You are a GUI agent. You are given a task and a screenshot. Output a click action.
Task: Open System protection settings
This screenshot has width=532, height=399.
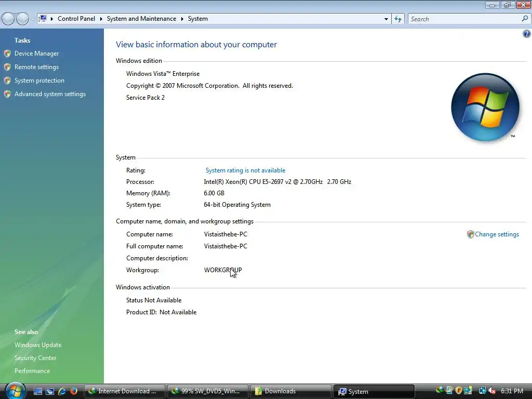click(x=39, y=81)
